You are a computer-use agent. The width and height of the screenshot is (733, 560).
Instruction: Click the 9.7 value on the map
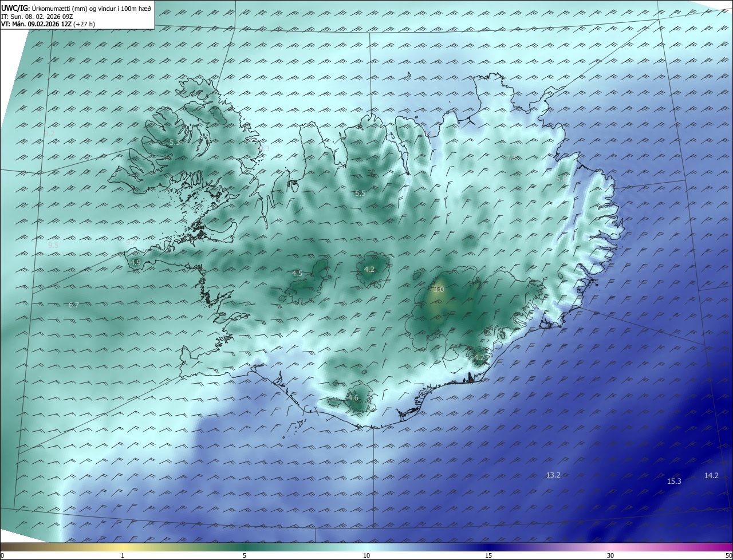pos(131,243)
